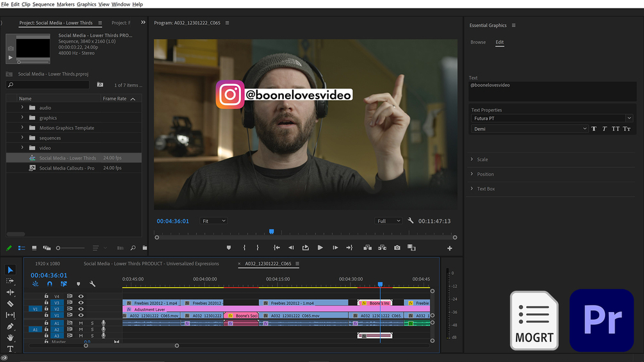Open the Demi font style dropdown

(x=529, y=129)
